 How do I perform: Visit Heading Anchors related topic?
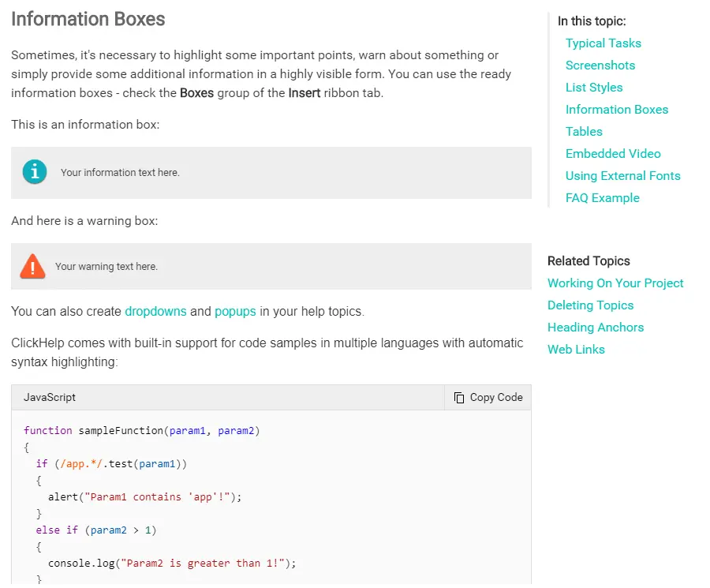(x=595, y=328)
